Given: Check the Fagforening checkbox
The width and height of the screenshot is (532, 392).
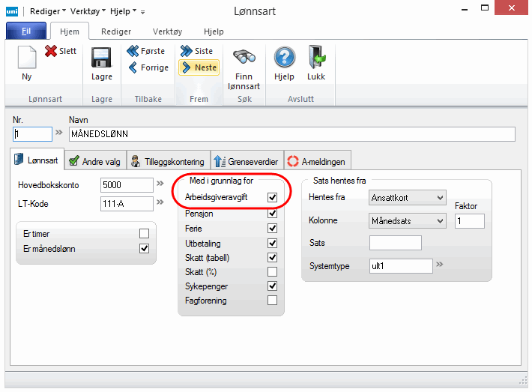Looking at the screenshot, I should [273, 301].
